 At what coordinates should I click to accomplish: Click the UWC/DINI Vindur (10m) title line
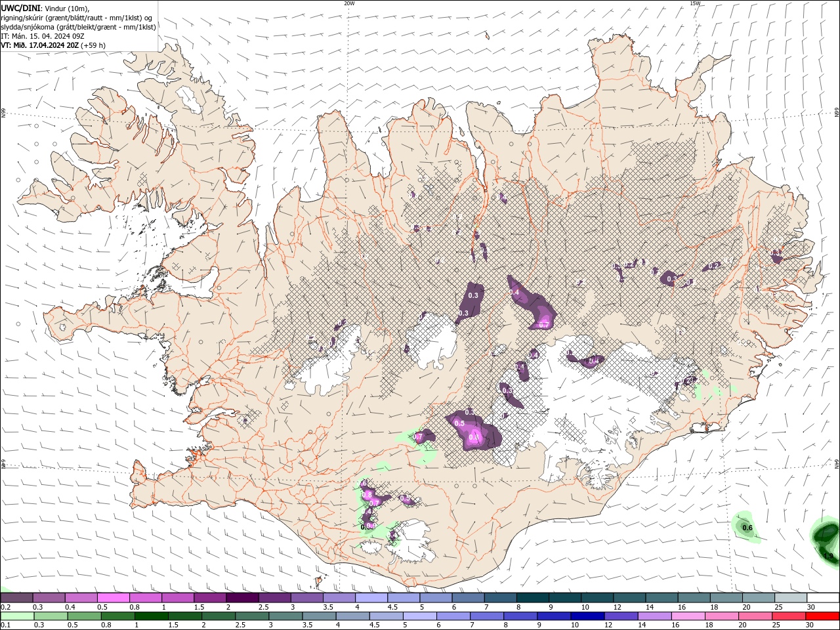(x=45, y=8)
